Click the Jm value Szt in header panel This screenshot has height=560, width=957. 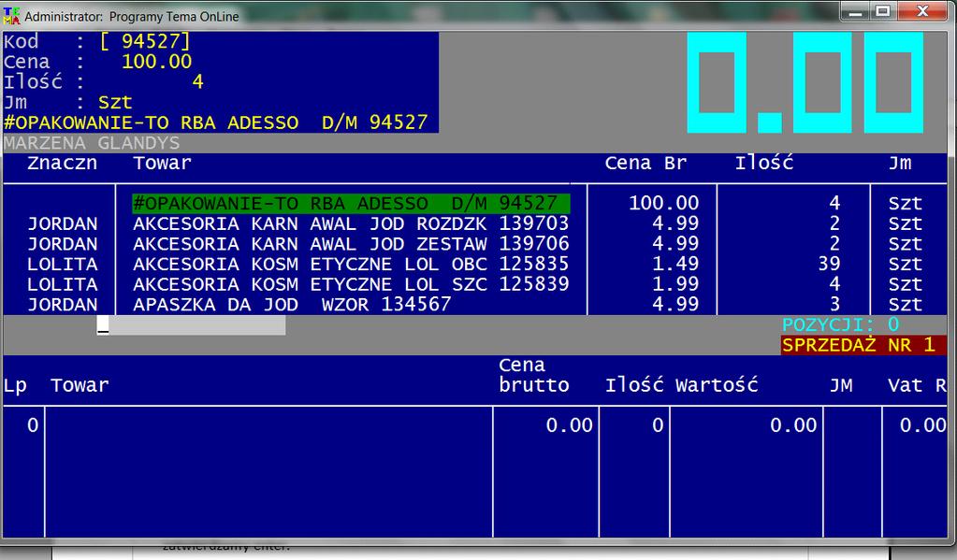point(115,103)
